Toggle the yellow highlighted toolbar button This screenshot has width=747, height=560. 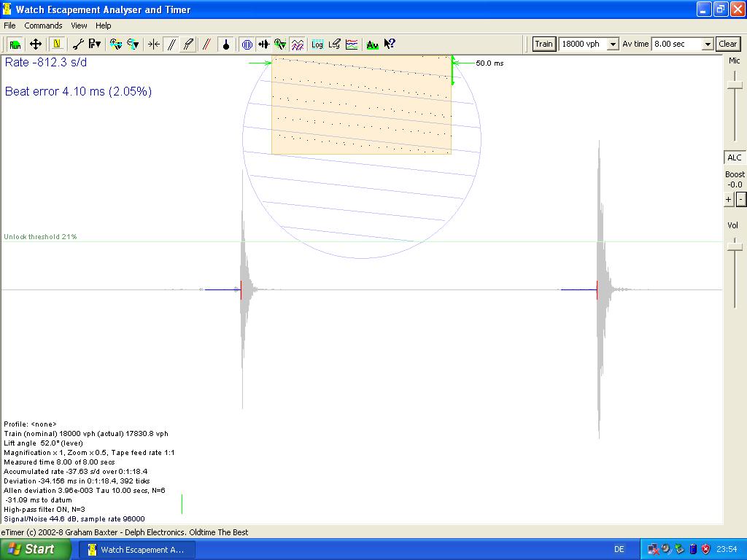tap(56, 44)
